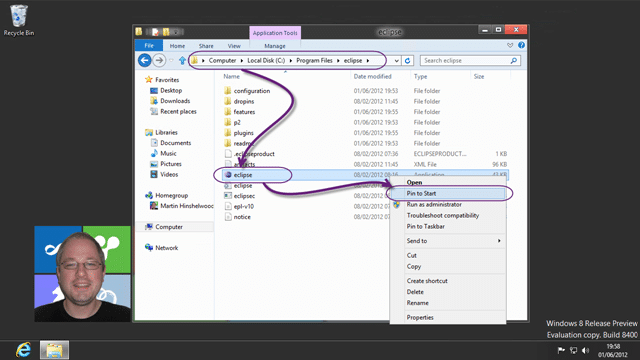
Task: Expand Computer breadcrumb arrow in address bar
Action: [x=242, y=60]
